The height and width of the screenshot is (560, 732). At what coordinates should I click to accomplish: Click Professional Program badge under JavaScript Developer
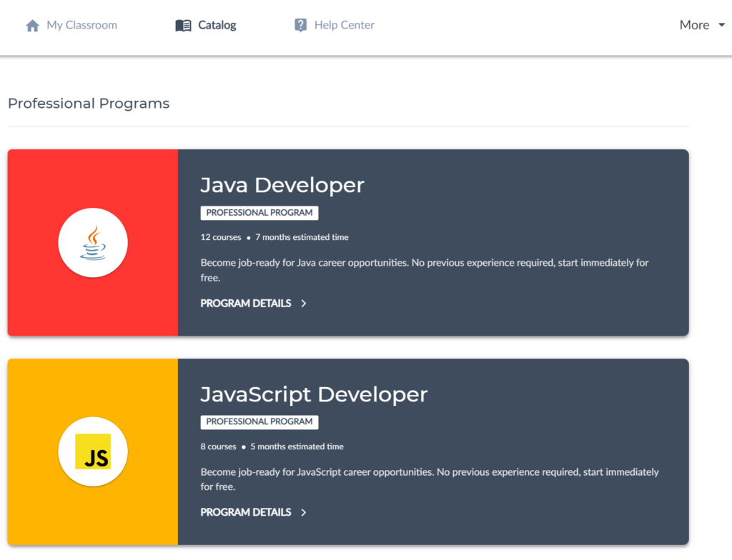point(259,422)
